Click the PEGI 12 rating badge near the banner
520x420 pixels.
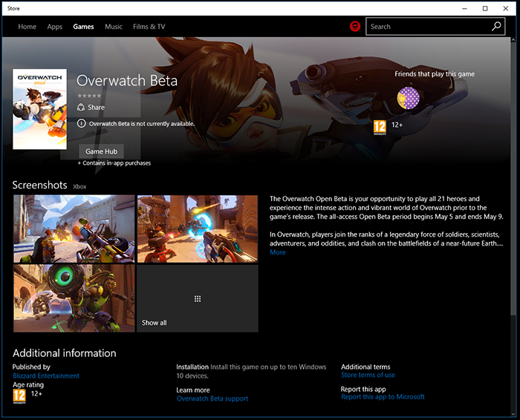pyautogui.click(x=380, y=126)
